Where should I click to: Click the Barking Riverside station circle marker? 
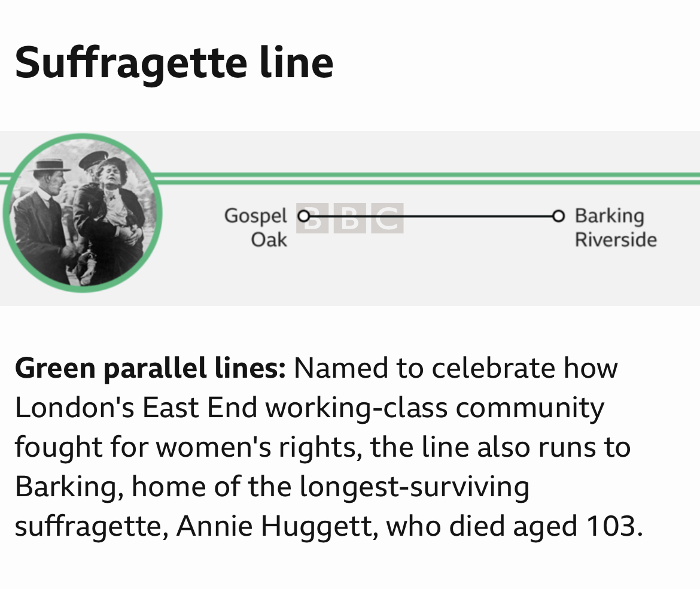tap(558, 215)
